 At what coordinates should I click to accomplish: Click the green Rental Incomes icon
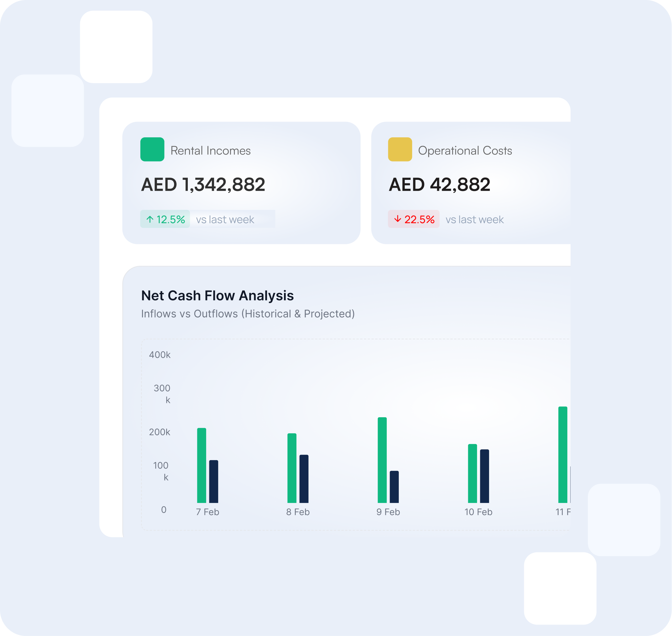pos(152,149)
